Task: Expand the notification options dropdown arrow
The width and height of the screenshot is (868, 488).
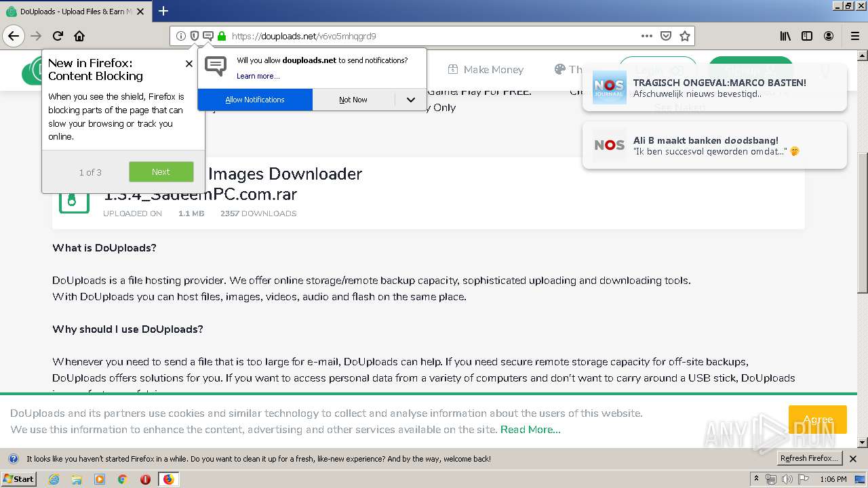Action: pos(411,100)
